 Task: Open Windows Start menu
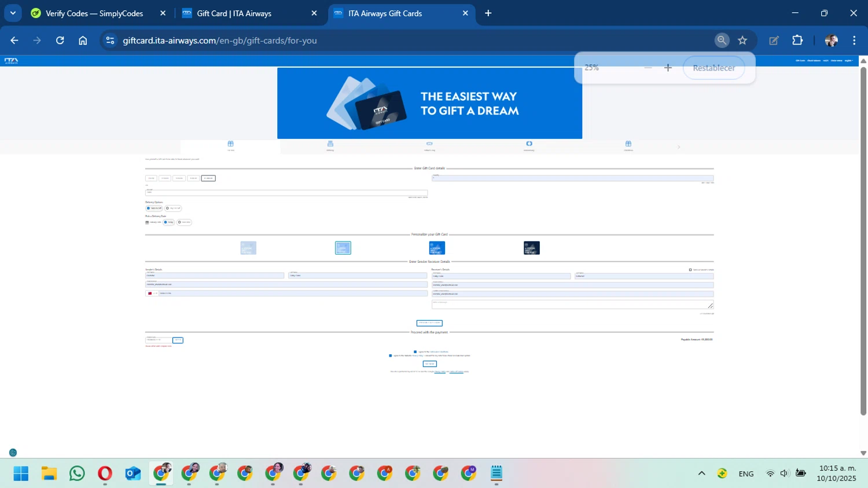click(21, 474)
